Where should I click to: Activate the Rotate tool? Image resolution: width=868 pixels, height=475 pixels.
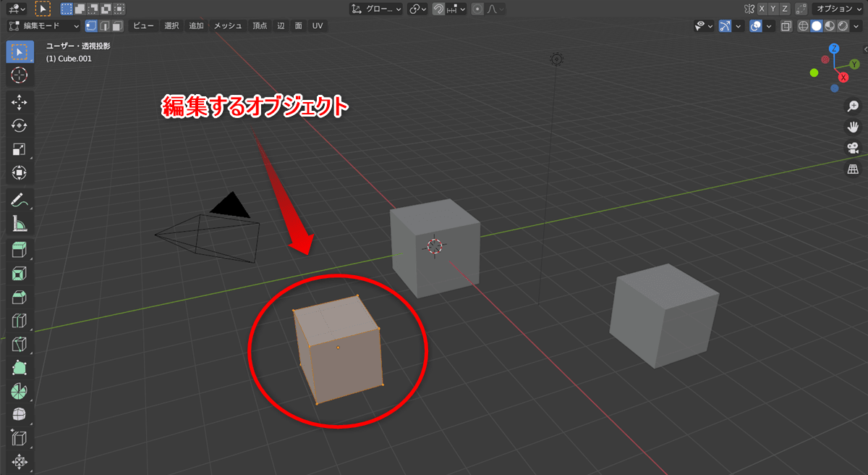pos(20,125)
